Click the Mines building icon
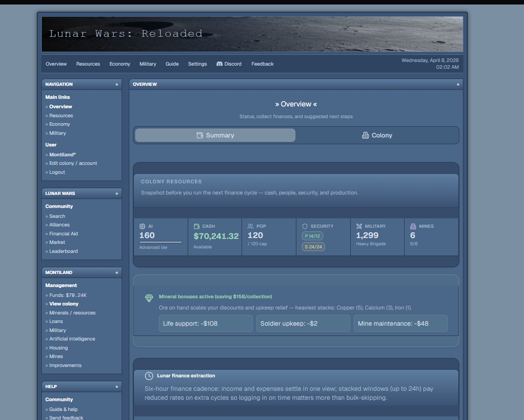Viewport: 524px width, 420px height. (x=413, y=226)
